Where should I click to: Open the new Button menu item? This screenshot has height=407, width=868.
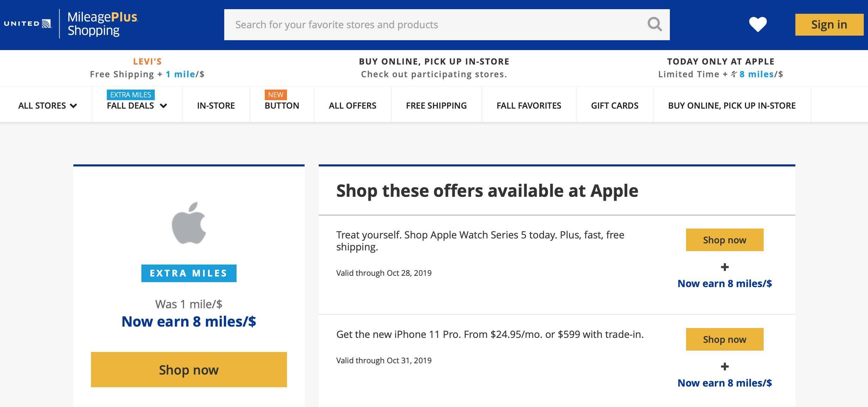point(282,105)
